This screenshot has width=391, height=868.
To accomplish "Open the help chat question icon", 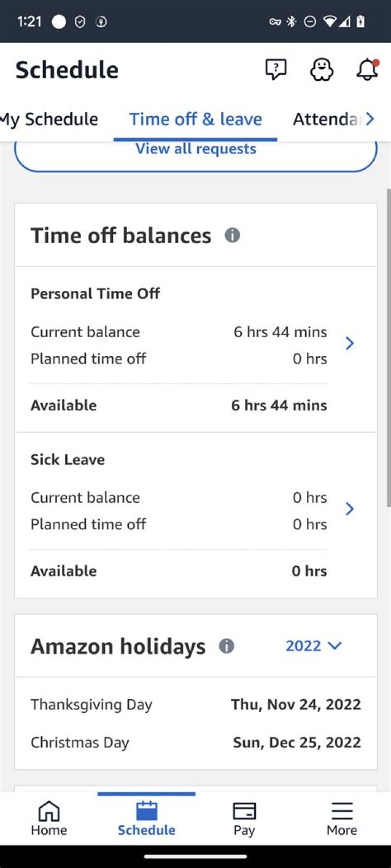I will pyautogui.click(x=276, y=69).
